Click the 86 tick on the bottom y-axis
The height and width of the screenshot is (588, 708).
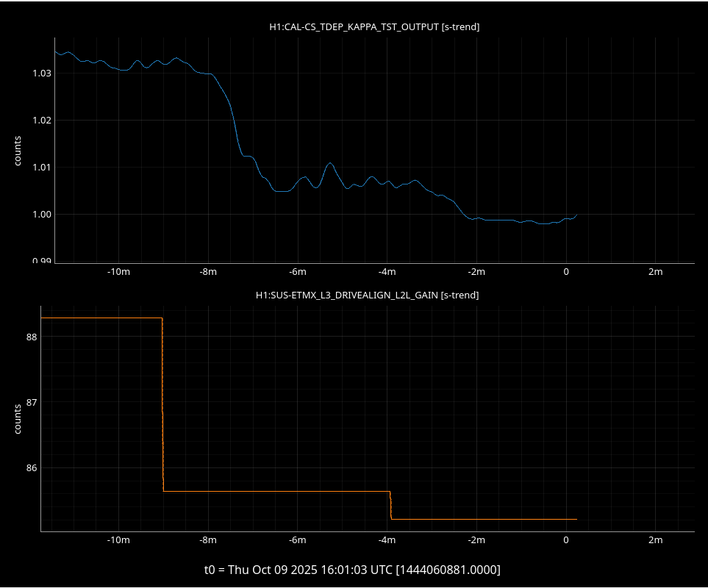pyautogui.click(x=30, y=467)
